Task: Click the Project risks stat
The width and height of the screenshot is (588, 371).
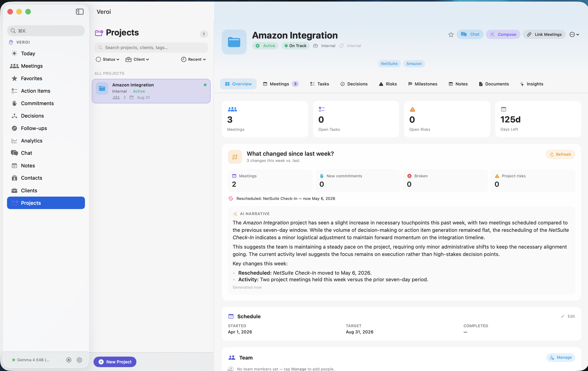Action: point(533,181)
